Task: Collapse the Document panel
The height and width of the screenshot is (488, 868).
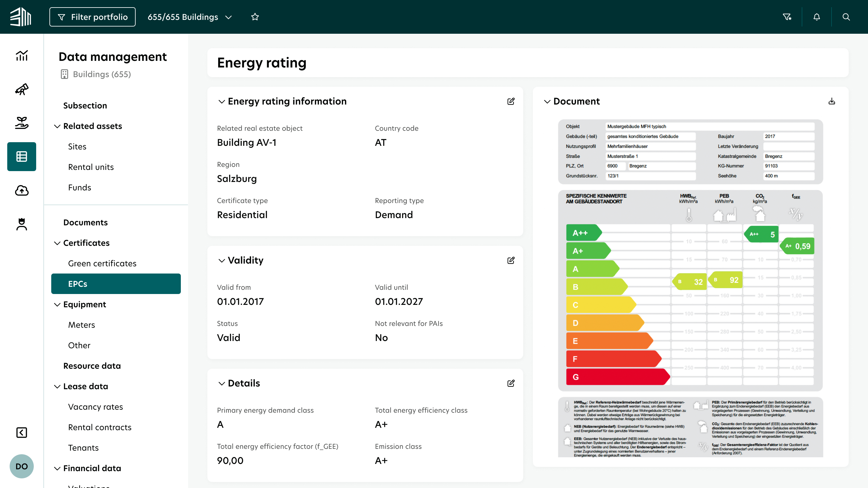Action: click(547, 102)
